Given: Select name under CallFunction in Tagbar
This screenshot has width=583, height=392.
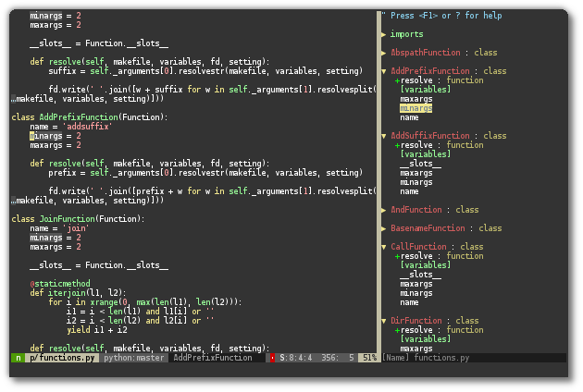Looking at the screenshot, I should click(x=409, y=302).
